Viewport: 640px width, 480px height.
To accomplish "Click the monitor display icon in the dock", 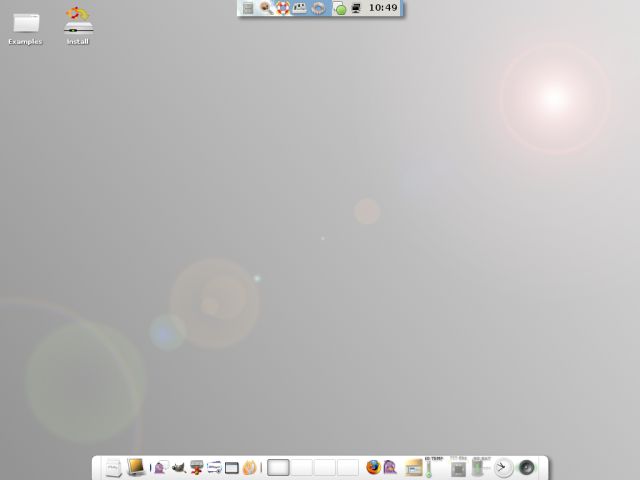I will point(136,467).
